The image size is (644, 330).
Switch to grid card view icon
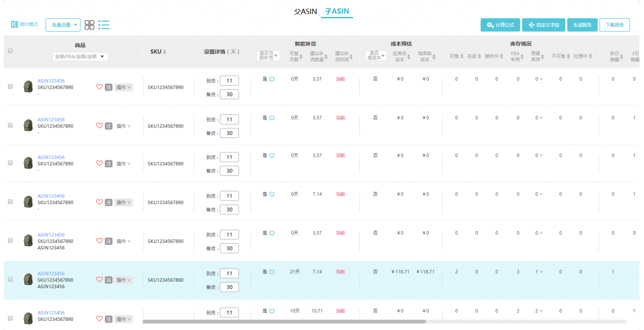pyautogui.click(x=90, y=25)
